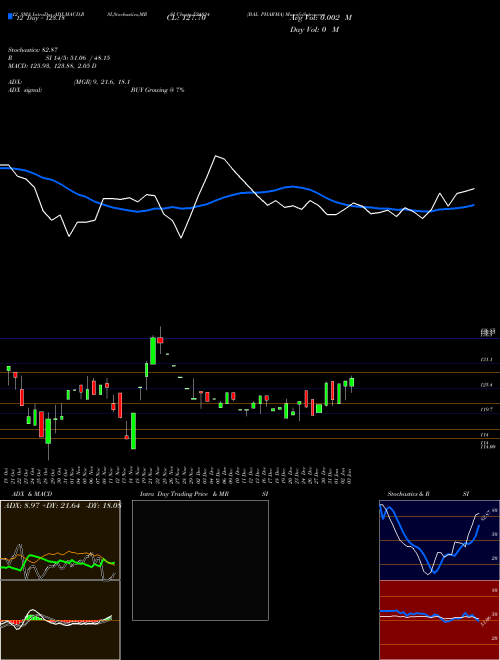Click the last green candlestick on the price chart

[x=351, y=382]
